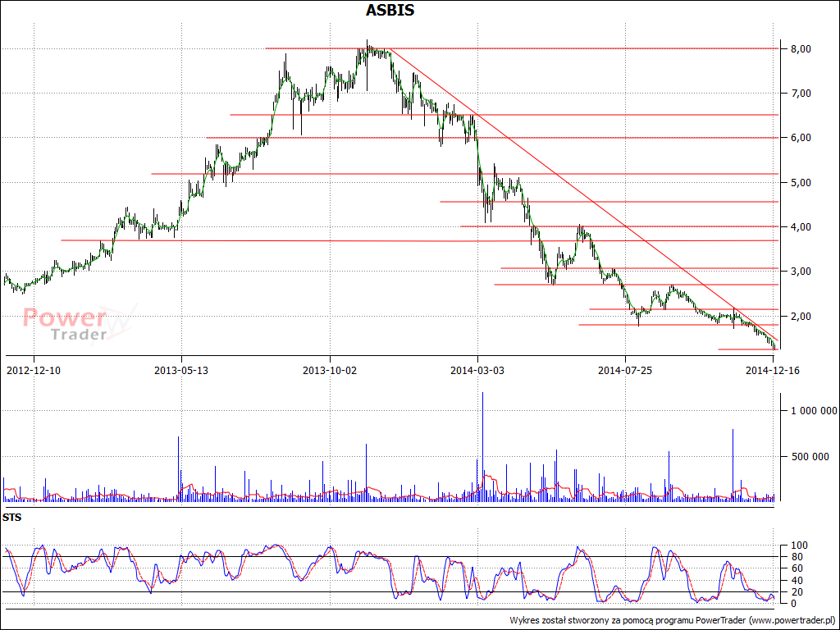The width and height of the screenshot is (840, 630).
Task: Click the 6,00 price axis label
Action: [801, 138]
